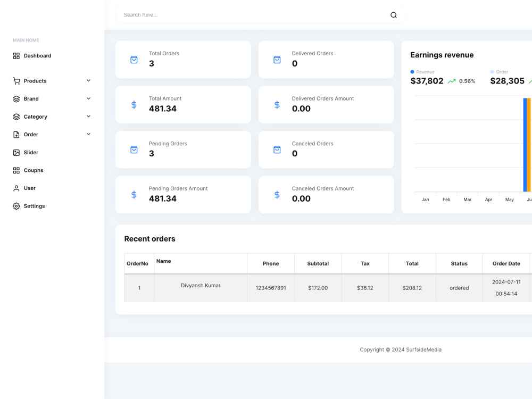Expand the Products submenu chevron
532x399 pixels.
click(x=88, y=80)
